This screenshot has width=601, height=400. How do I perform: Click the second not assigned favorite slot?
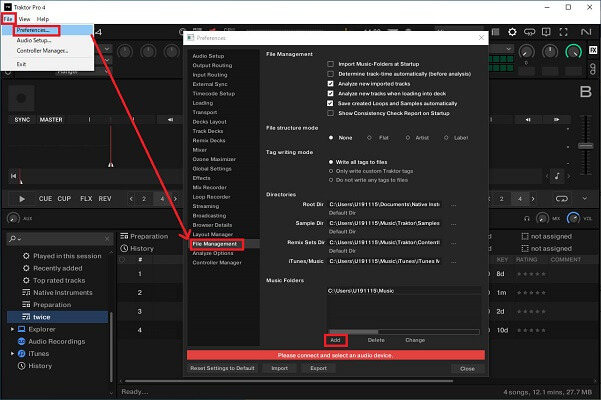click(547, 249)
